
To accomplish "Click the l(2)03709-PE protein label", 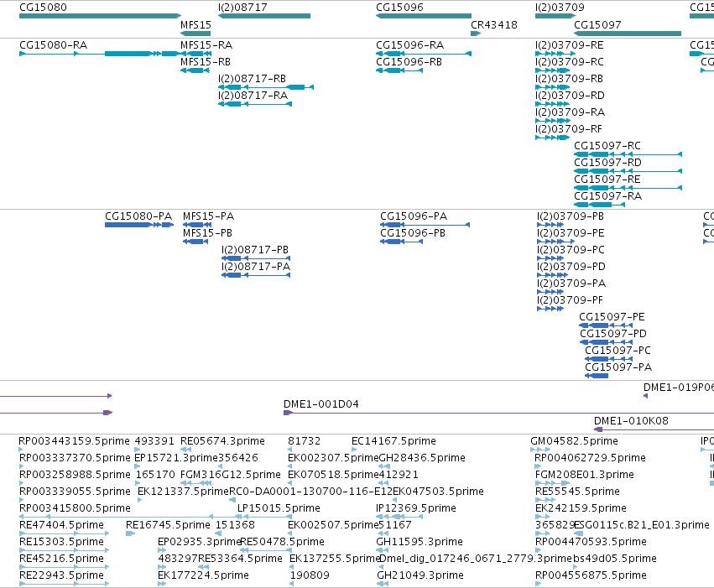I will click(x=570, y=233).
